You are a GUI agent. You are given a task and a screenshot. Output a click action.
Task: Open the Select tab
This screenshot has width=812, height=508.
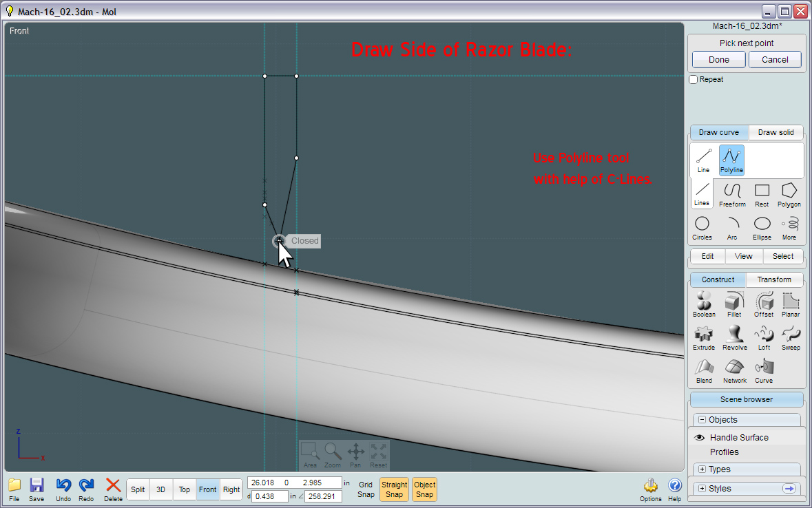pos(783,256)
